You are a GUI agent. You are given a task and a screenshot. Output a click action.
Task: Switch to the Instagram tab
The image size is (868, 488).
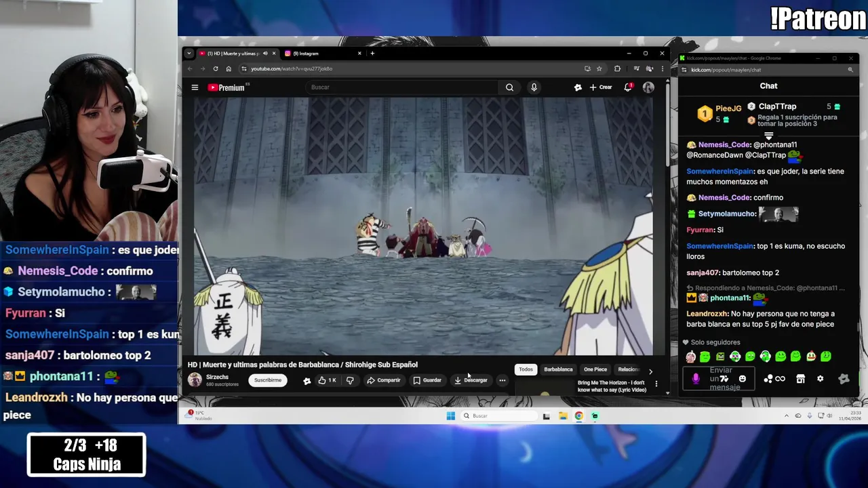[x=322, y=54]
